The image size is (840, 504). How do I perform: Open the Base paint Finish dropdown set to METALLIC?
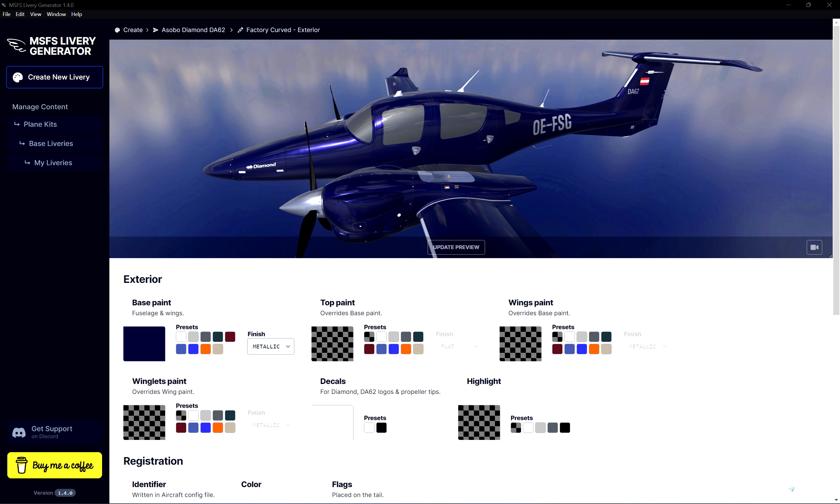click(270, 346)
